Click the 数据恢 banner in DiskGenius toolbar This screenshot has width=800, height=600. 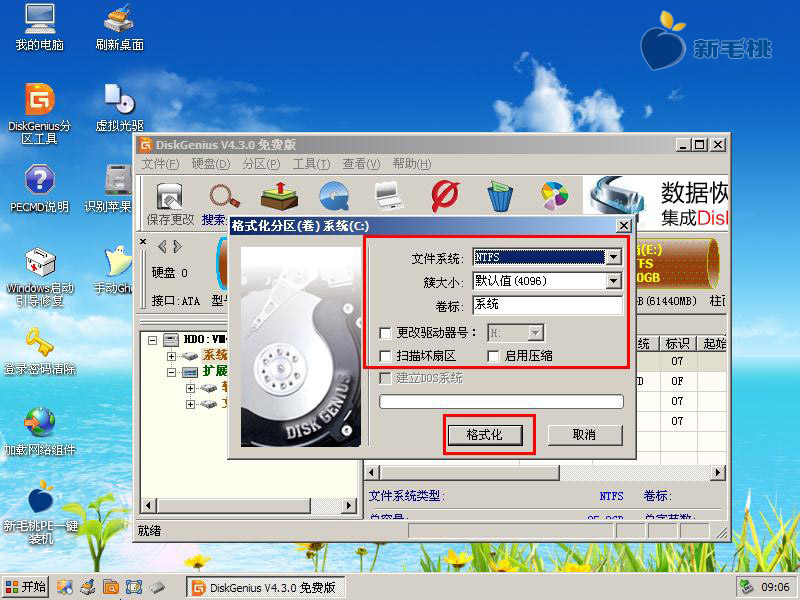656,203
